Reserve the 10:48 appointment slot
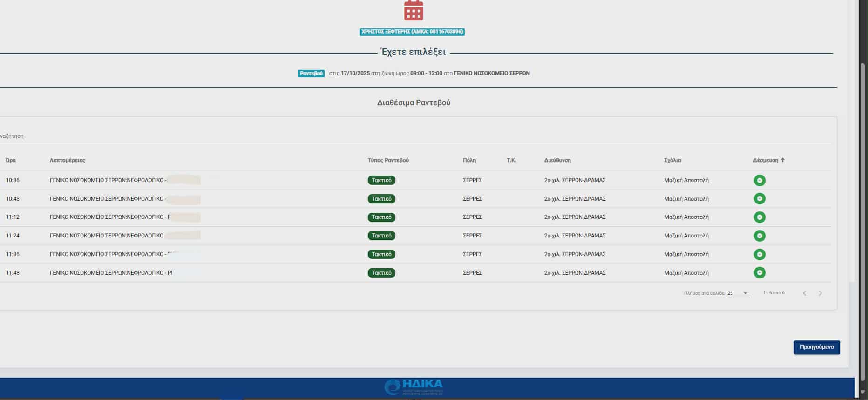Screen dimensions: 868x400 [759, 199]
